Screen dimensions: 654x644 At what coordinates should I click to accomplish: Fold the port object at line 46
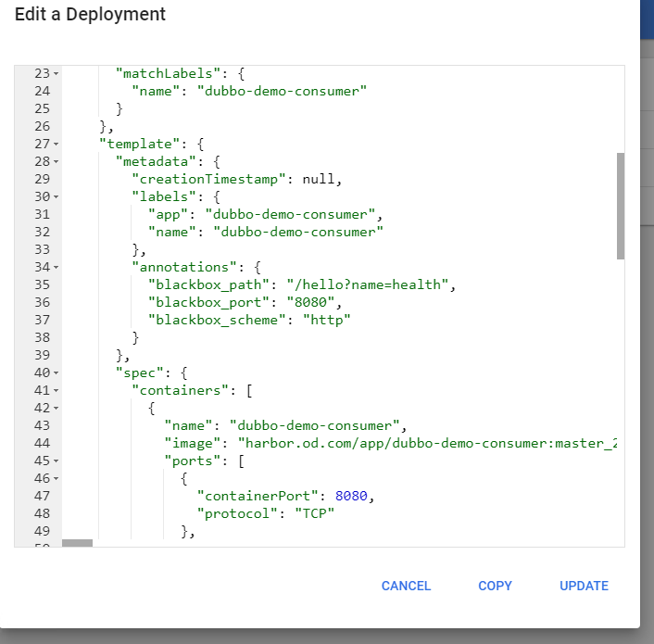(56, 479)
